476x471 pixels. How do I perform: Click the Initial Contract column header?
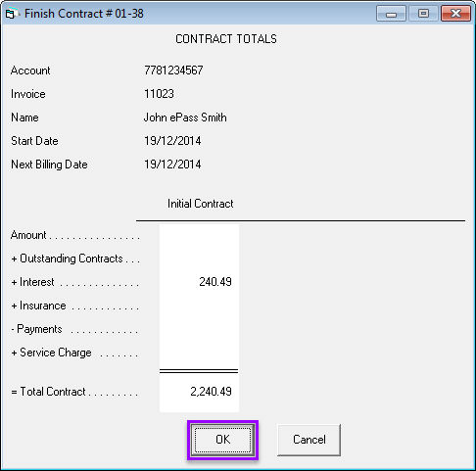point(201,204)
